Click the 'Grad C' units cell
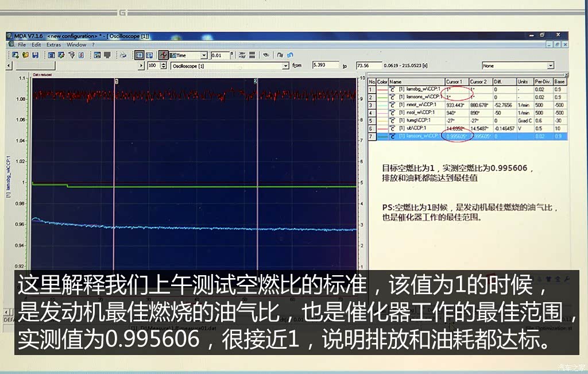Viewport: 588px width, 374px height. 525,121
